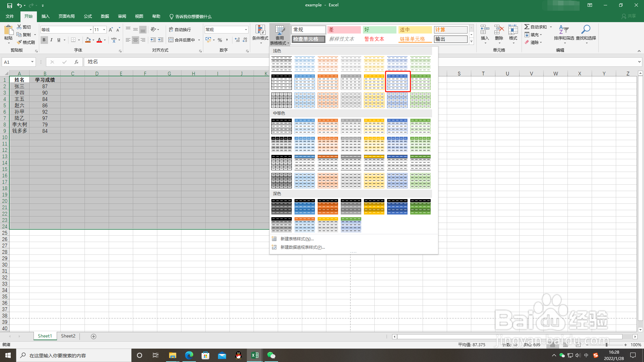Expand the number format (常规) combo box
The height and width of the screenshot is (362, 644).
pyautogui.click(x=246, y=29)
